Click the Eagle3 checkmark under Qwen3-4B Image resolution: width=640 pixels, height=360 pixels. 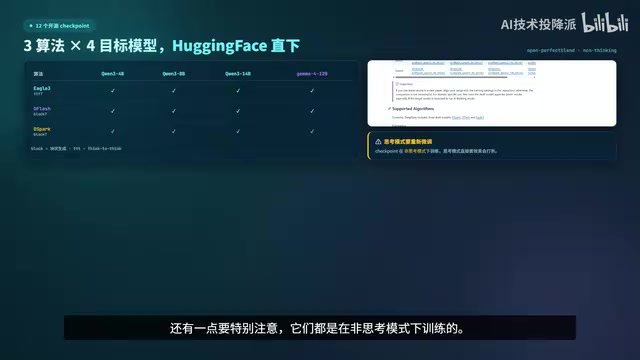[113, 91]
